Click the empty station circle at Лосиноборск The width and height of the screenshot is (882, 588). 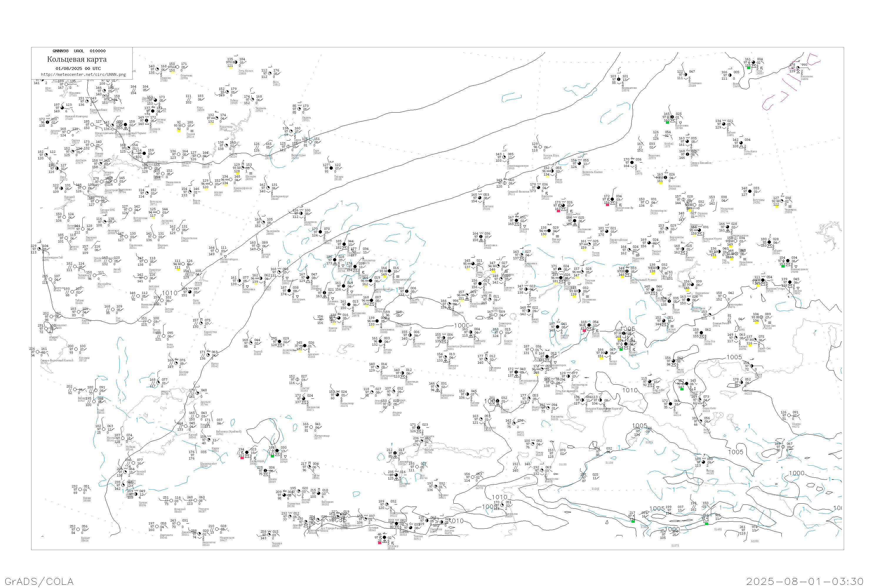pyautogui.click(x=647, y=203)
